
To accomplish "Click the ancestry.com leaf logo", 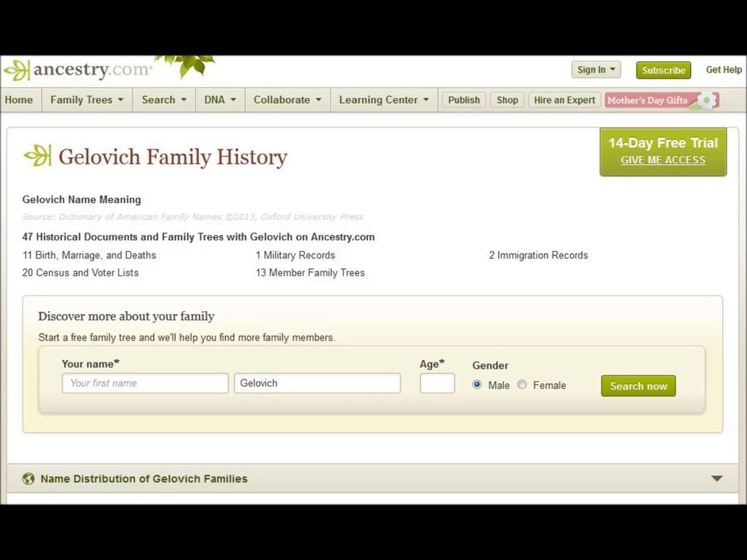I will pyautogui.click(x=17, y=71).
